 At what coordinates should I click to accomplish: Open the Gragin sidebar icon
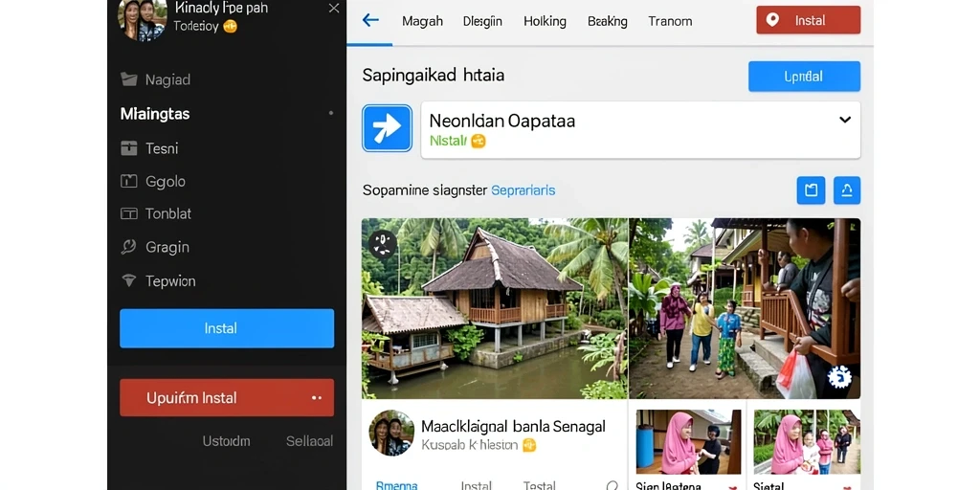(x=129, y=247)
